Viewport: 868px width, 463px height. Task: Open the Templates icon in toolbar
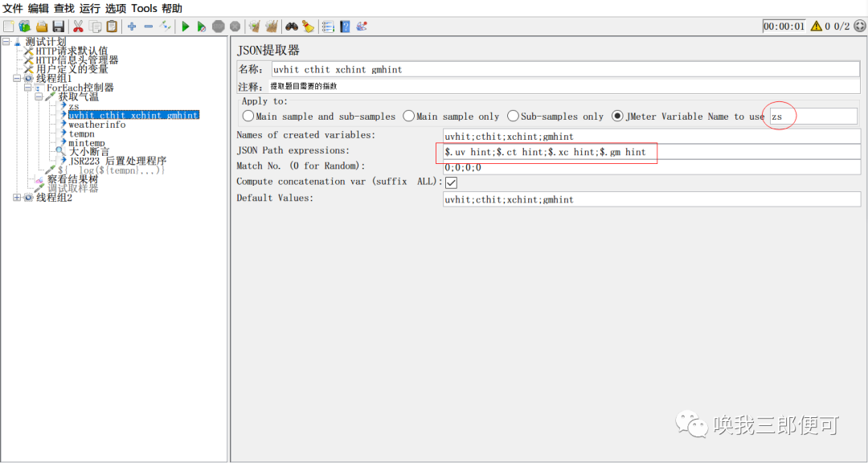click(25, 26)
